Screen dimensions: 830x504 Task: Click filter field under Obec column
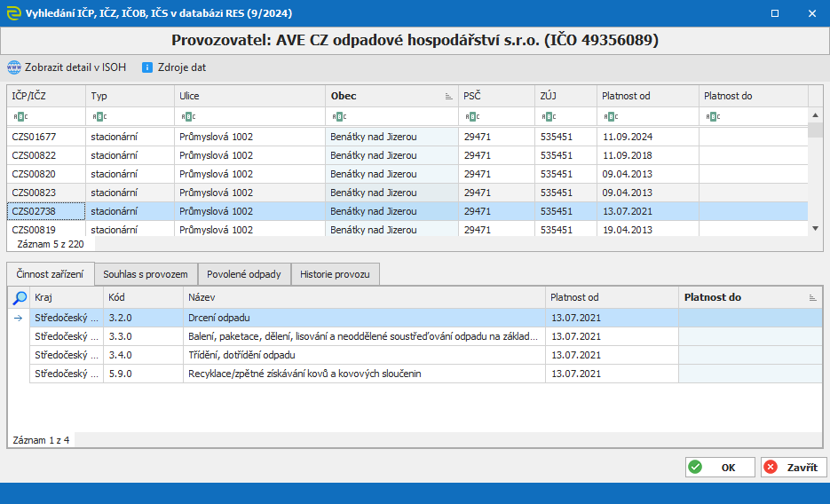[x=391, y=116]
